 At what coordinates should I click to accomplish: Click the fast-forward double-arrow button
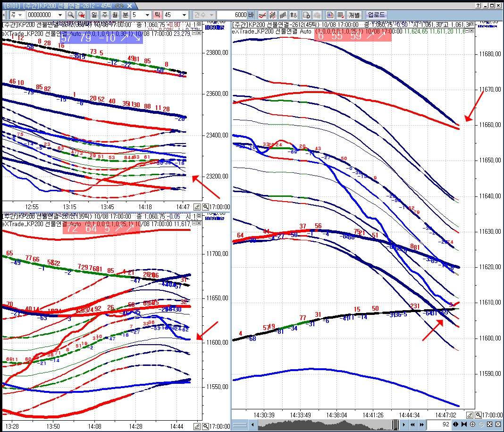[x=422, y=424]
